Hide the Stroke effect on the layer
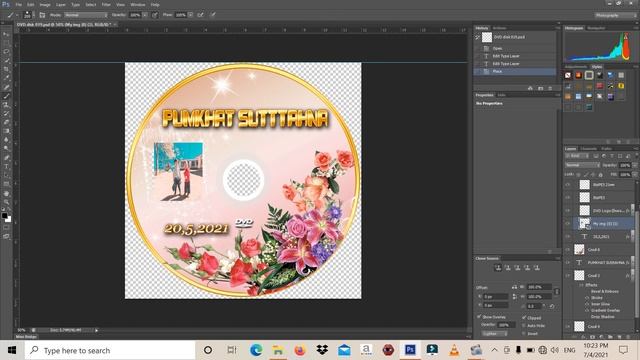Image resolution: width=640 pixels, height=360 pixels. tap(587, 298)
